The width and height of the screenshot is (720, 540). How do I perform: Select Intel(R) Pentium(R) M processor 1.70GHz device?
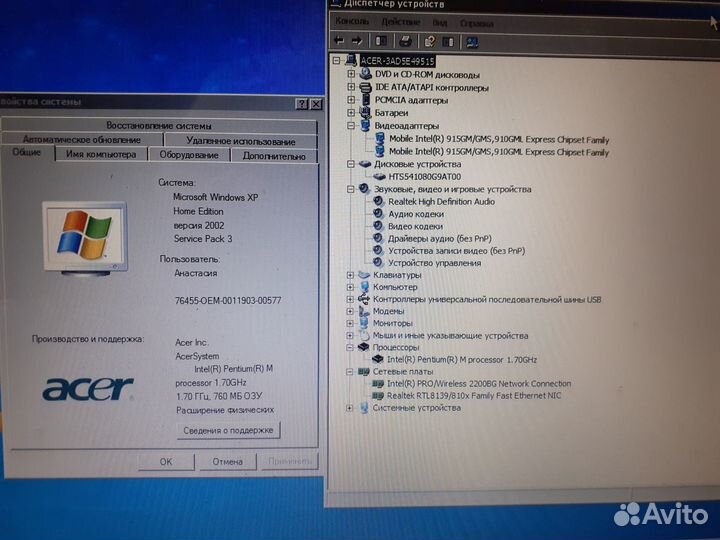click(461, 360)
